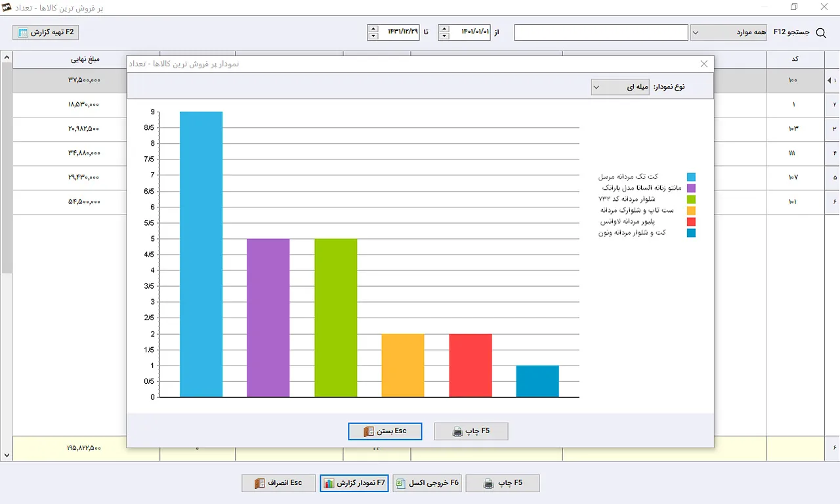840x504 pixels.
Task: Click the green legend swatch
Action: [x=691, y=199]
